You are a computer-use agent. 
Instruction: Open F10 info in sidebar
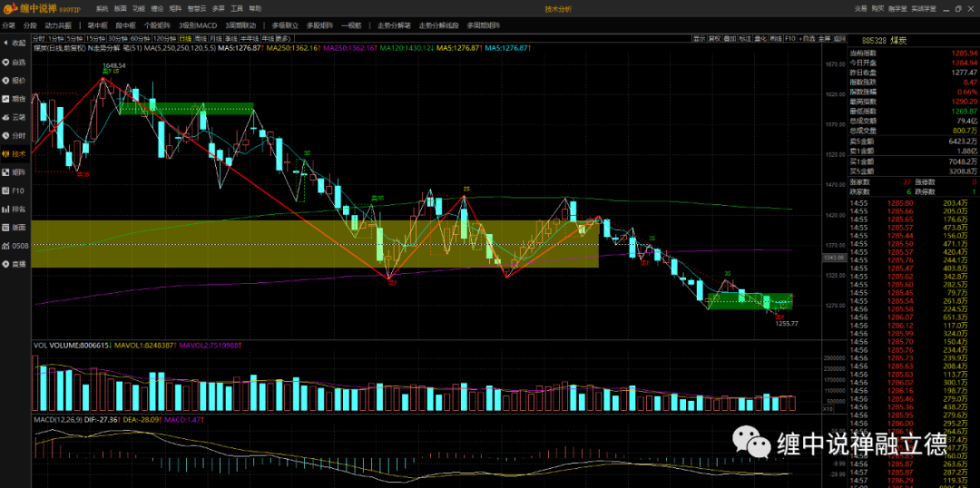point(15,190)
